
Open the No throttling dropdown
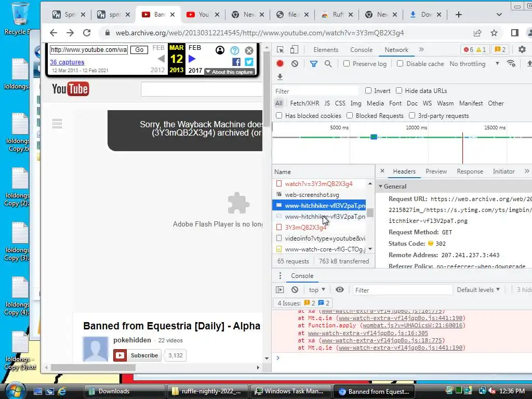(x=474, y=64)
